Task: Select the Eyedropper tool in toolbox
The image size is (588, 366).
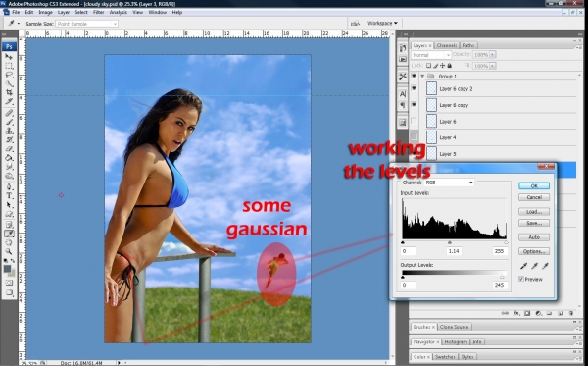Action: (9, 234)
